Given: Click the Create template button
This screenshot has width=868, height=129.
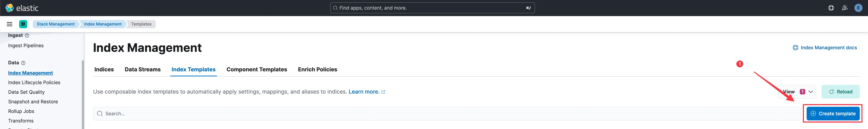Looking at the screenshot, I should pyautogui.click(x=833, y=113).
